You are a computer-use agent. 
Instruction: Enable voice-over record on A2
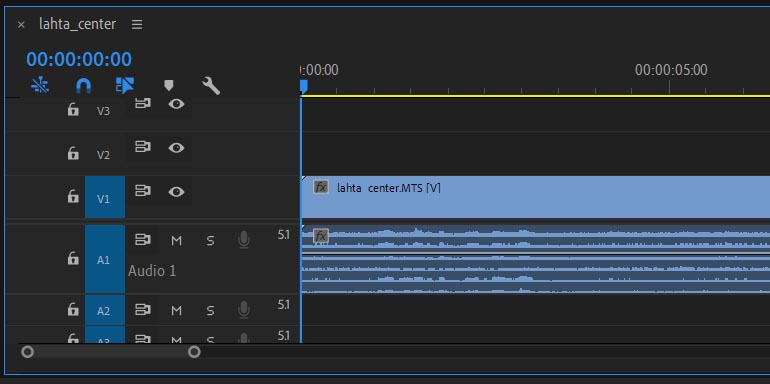[244, 310]
